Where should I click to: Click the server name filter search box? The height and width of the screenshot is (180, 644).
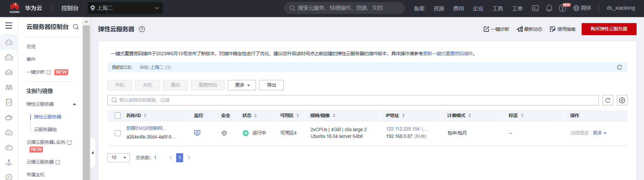coord(353,100)
